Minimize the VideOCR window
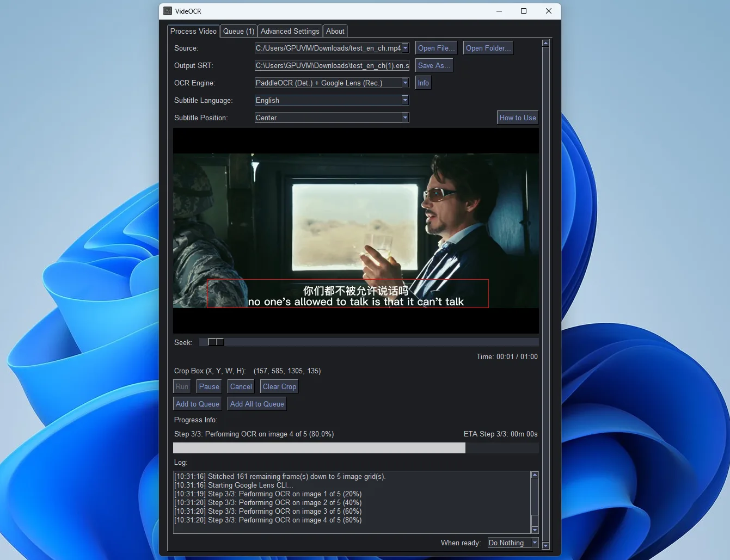 499,11
